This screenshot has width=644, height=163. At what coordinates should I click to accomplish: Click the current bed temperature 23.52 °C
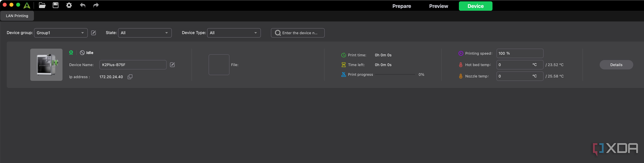tap(554, 65)
